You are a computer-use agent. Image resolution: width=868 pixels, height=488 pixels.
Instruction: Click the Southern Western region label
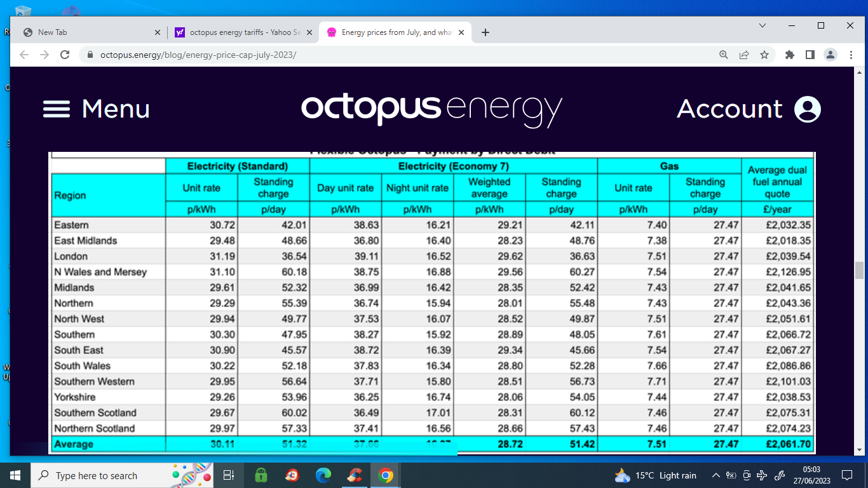pos(95,381)
